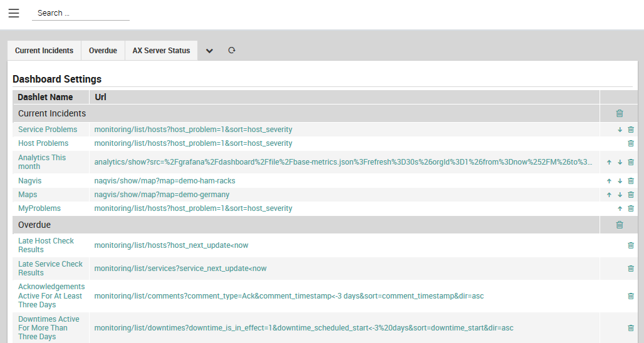Delete the Current Incidents pane
644x343 pixels.
coord(620,113)
